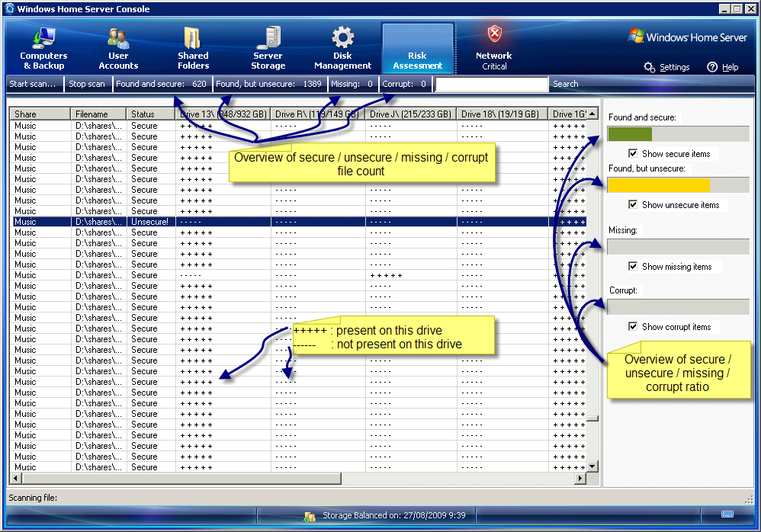The width and height of the screenshot is (761, 532).
Task: Sort by the Filename column header
Action: pyautogui.click(x=98, y=114)
